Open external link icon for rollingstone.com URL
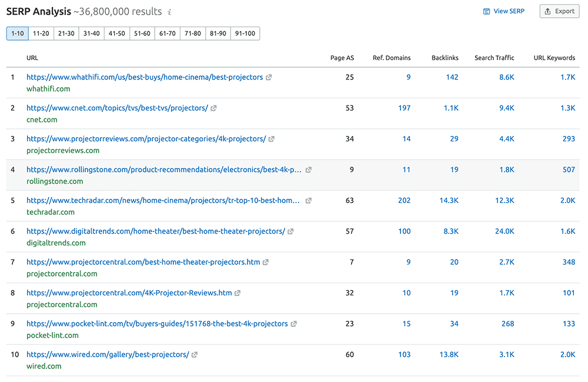 click(309, 170)
